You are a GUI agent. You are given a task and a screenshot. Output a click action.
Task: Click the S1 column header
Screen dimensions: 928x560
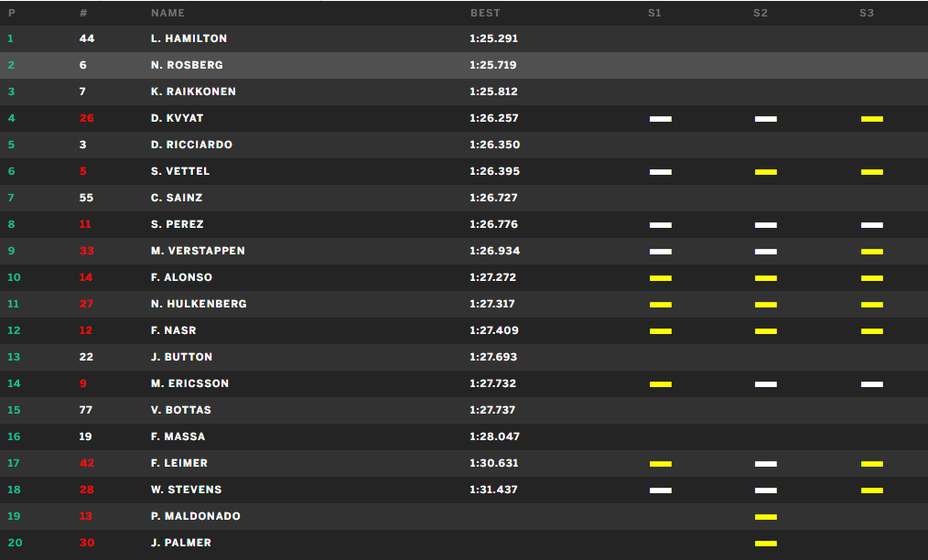point(654,13)
